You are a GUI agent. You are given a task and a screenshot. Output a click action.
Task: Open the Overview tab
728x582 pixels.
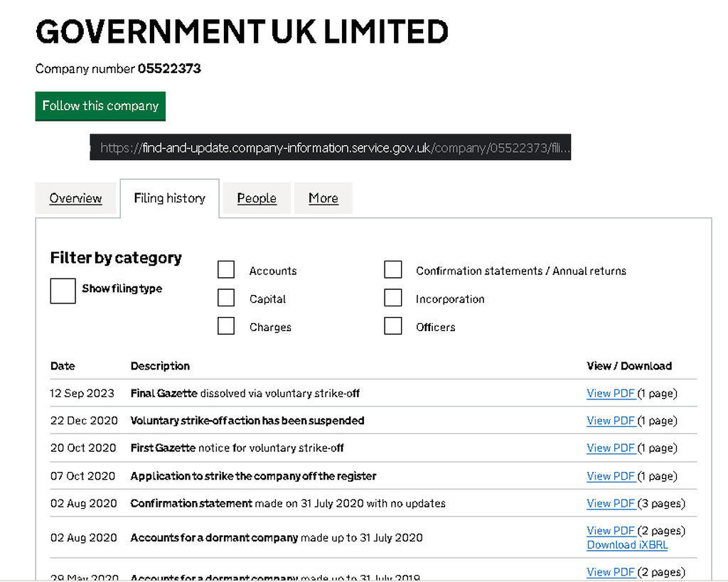(x=75, y=198)
